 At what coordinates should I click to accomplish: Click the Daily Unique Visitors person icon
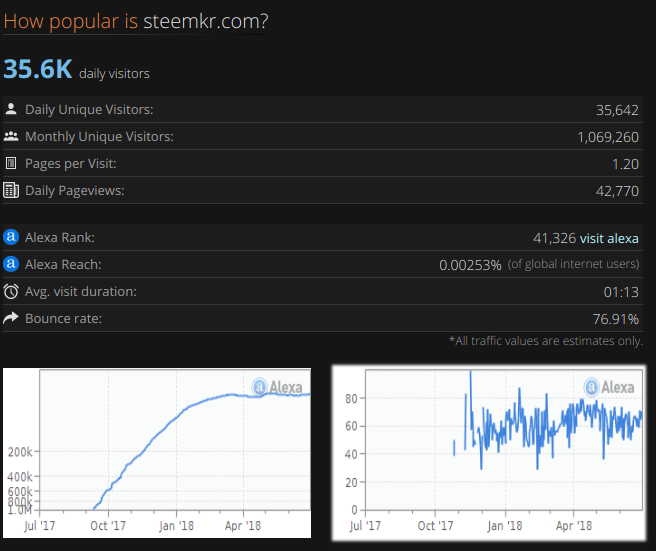point(11,109)
